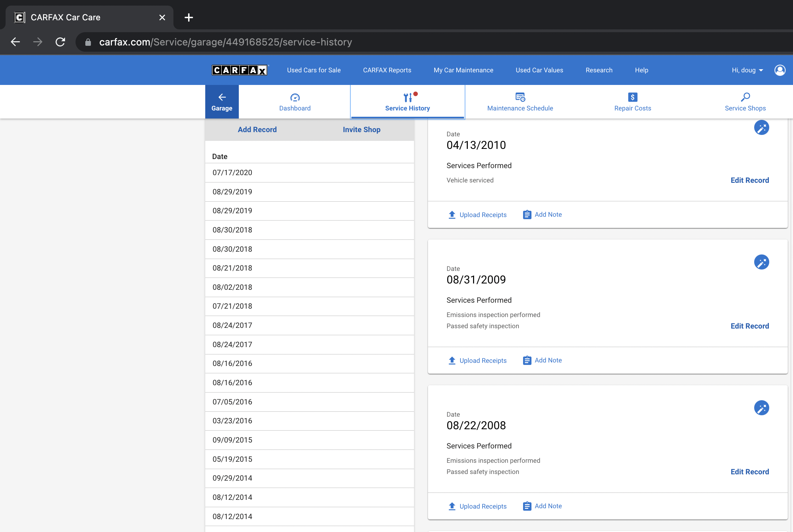Click upload arrow icon in 08/31/2009 record
This screenshot has width=793, height=532.
click(452, 360)
